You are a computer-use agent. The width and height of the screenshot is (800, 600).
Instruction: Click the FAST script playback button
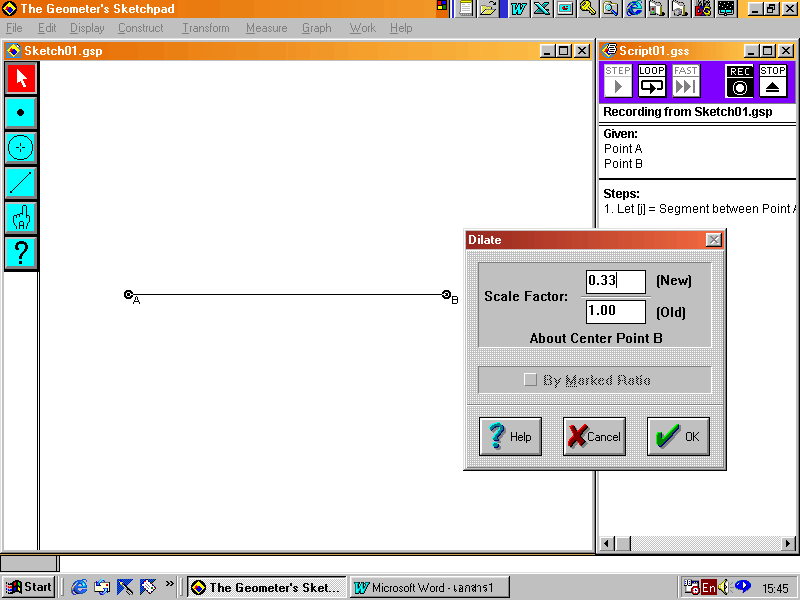686,81
